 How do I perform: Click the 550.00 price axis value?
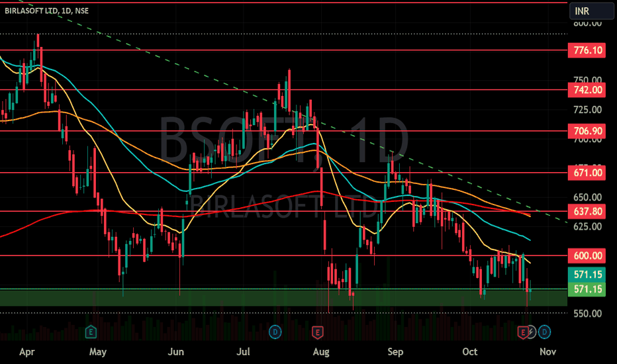(x=587, y=314)
